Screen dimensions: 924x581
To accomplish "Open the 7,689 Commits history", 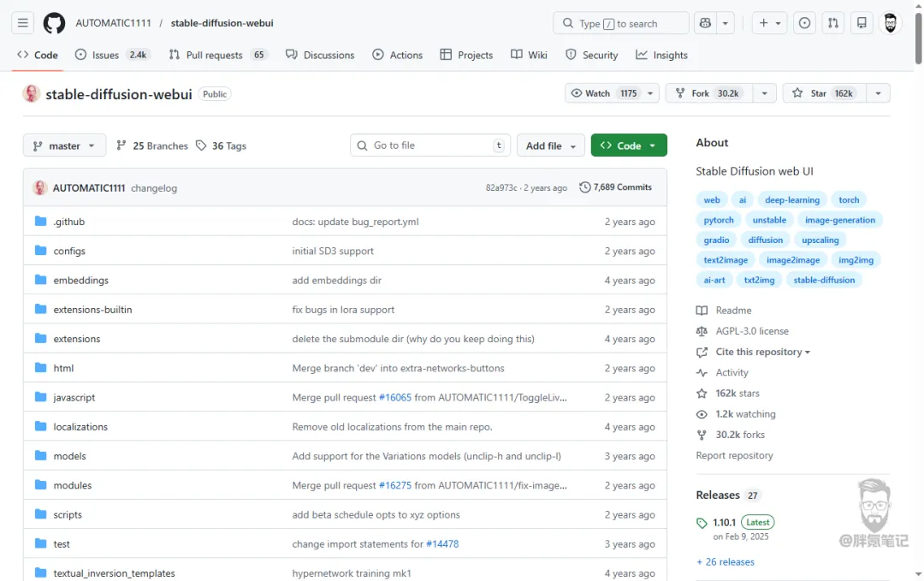I will (x=615, y=187).
